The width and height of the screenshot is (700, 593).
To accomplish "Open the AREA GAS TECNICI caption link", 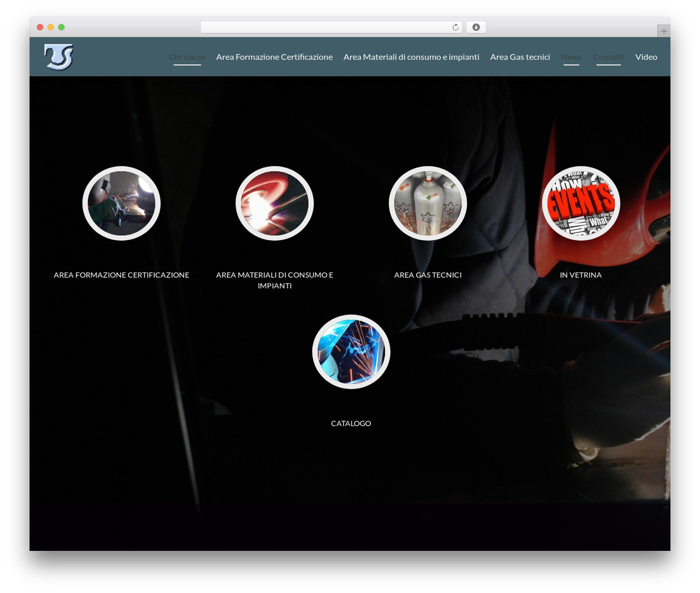I will (428, 275).
